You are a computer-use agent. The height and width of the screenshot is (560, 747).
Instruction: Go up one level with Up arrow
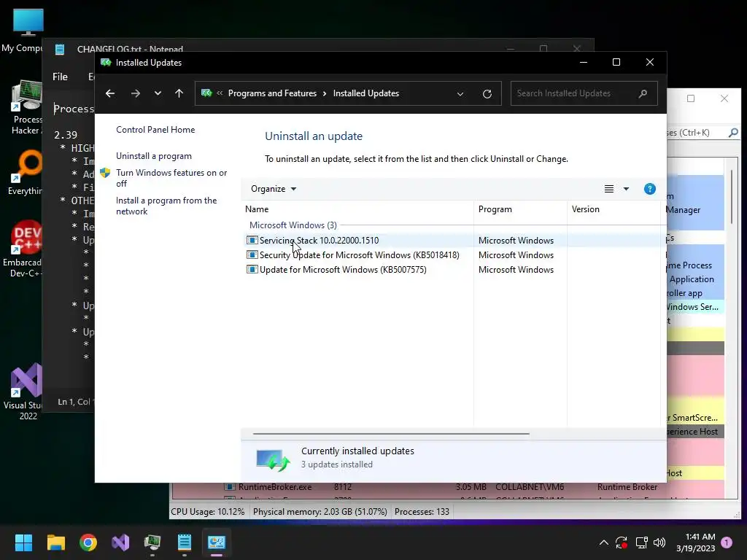[x=179, y=93]
